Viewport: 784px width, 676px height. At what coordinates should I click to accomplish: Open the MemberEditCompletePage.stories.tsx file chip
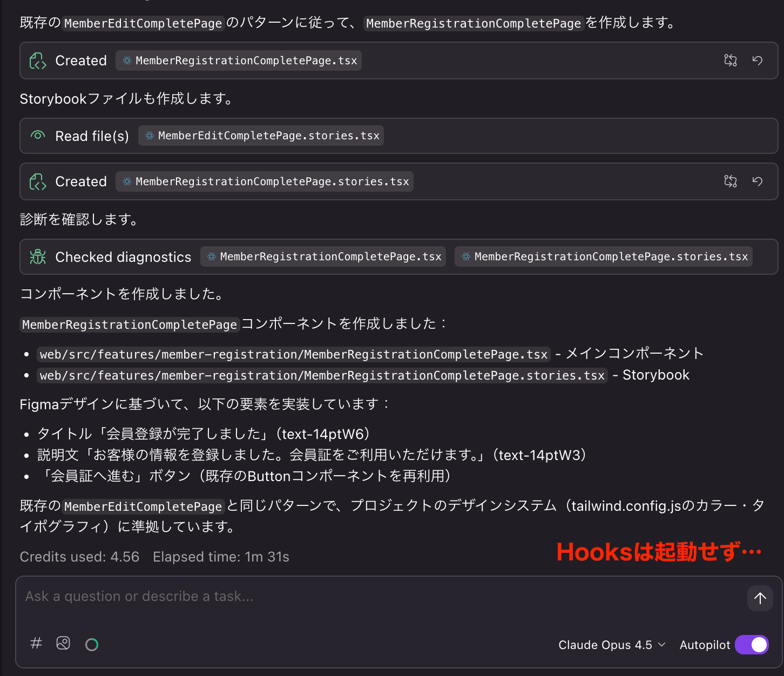click(261, 136)
